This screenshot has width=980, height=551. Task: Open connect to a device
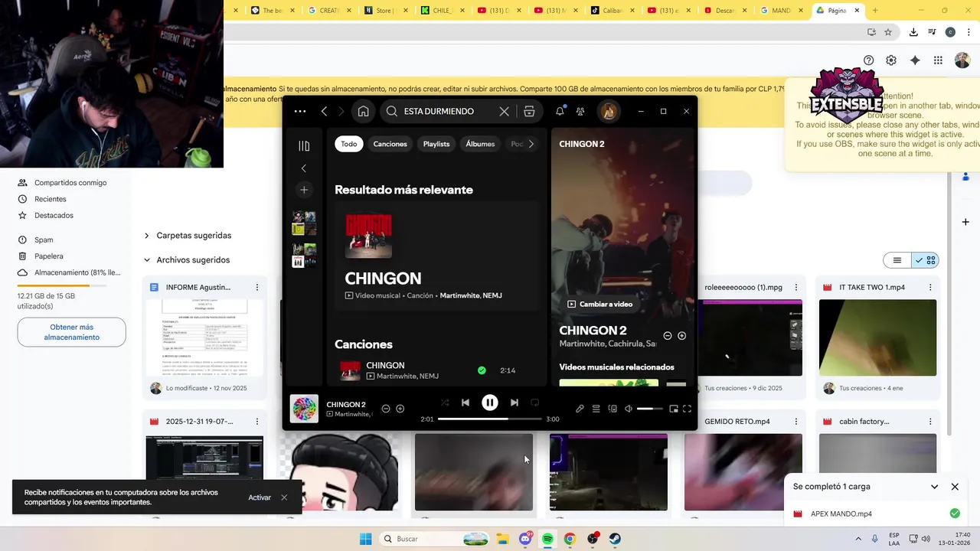612,409
